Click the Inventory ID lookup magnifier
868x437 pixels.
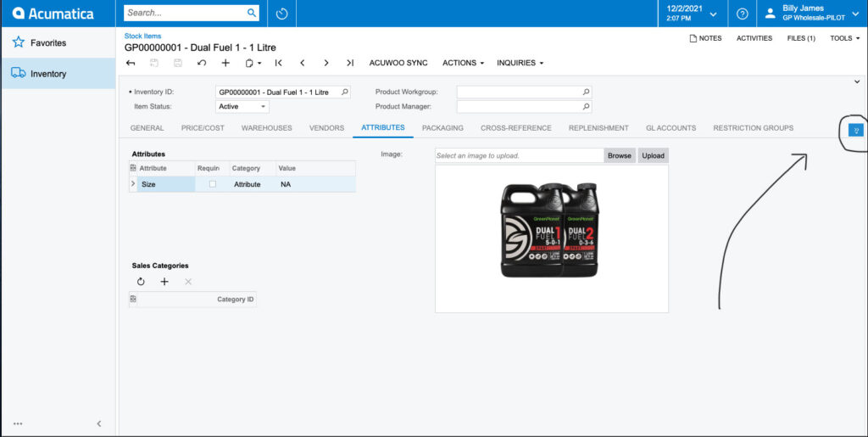tap(344, 92)
